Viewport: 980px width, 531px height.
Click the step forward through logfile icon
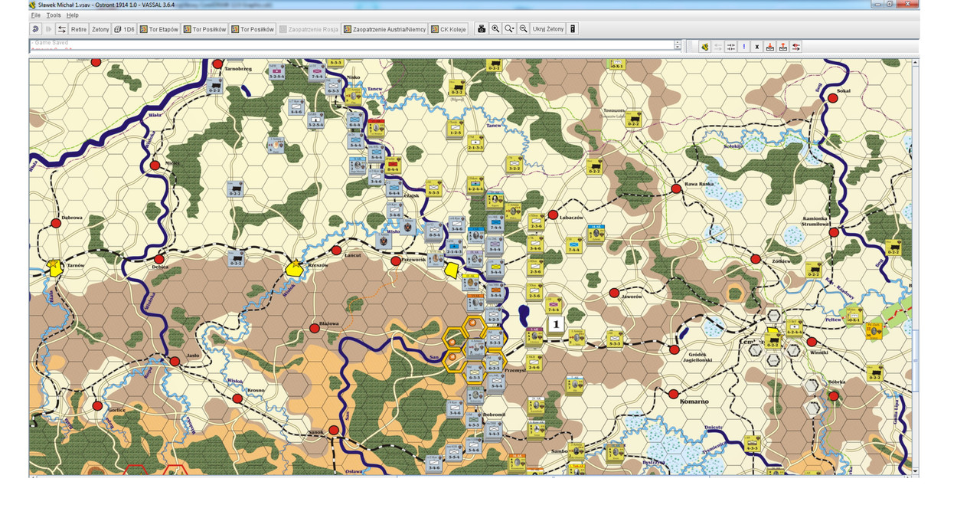click(48, 29)
